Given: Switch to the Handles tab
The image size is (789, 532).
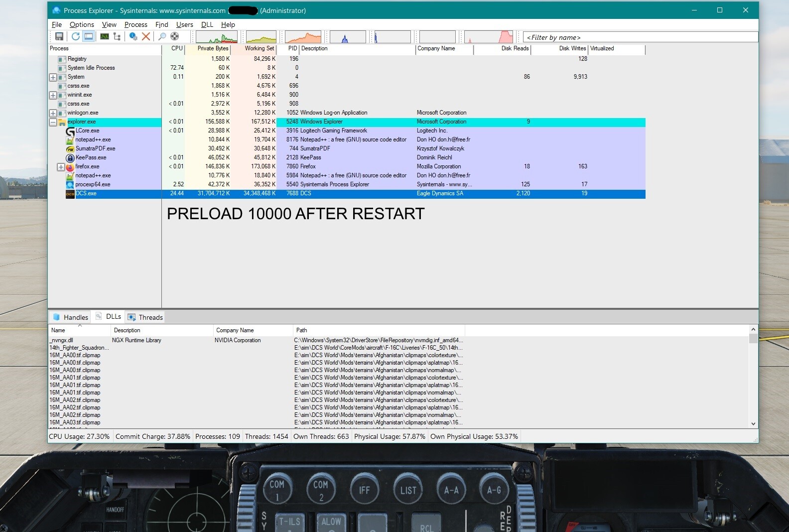Looking at the screenshot, I should (x=70, y=317).
